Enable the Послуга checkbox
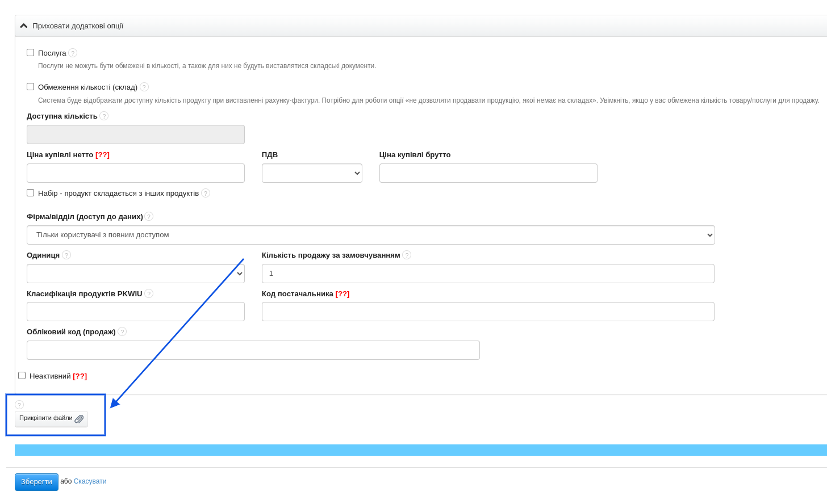Viewport: 827px width, 504px height. 31,52
